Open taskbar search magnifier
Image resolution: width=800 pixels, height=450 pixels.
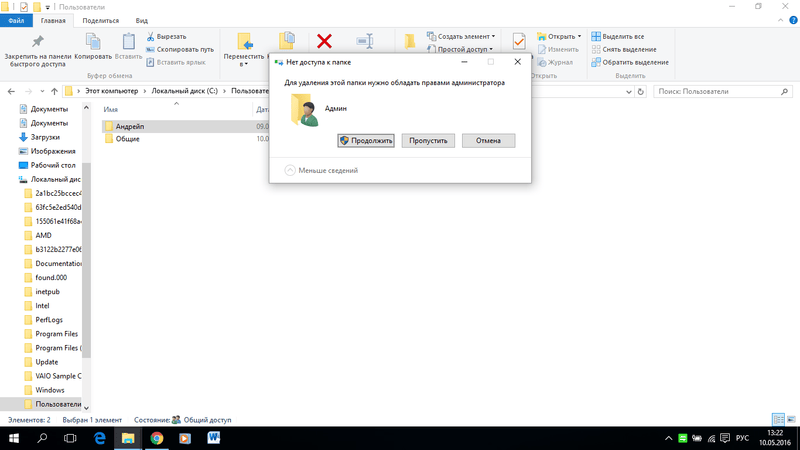pyautogui.click(x=42, y=438)
